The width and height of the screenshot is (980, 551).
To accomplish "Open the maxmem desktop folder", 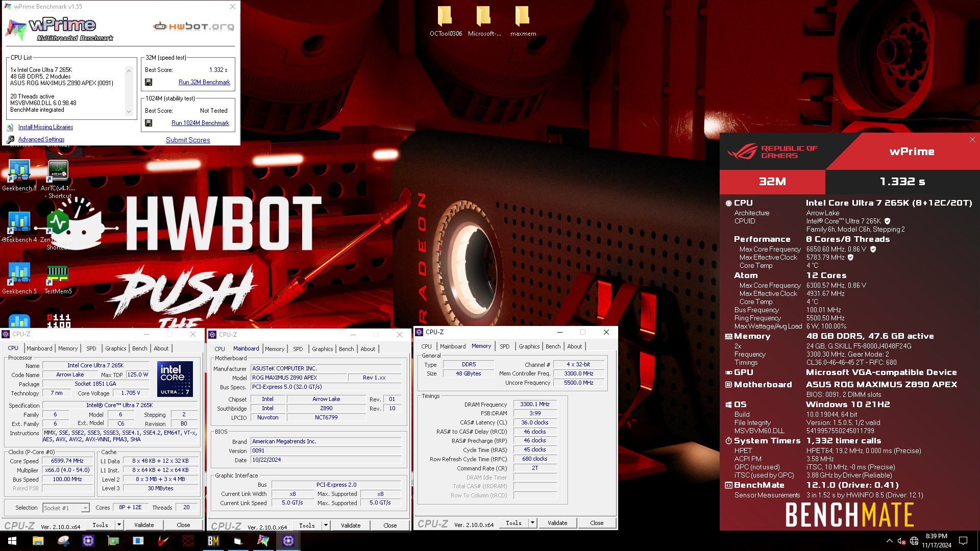I will [x=523, y=21].
